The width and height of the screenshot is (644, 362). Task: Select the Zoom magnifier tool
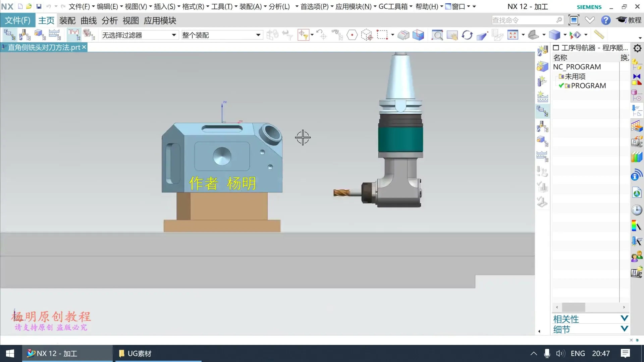point(437,35)
